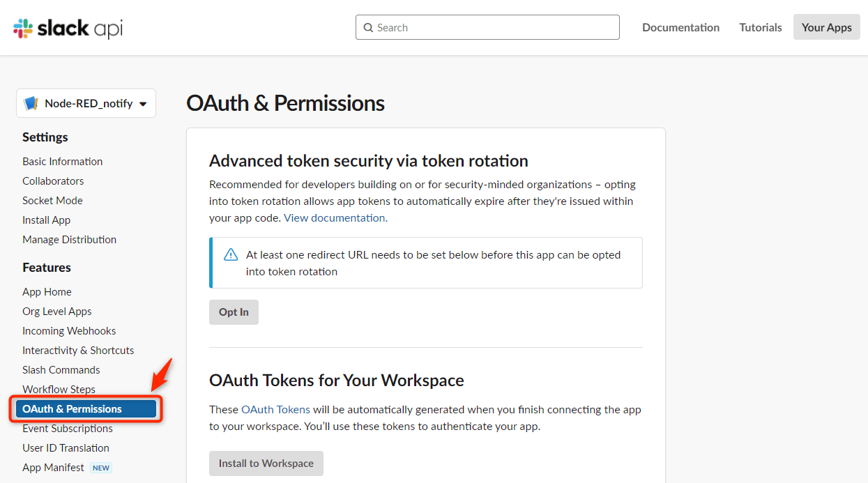
Task: Open Manage Distribution page
Action: (x=69, y=239)
